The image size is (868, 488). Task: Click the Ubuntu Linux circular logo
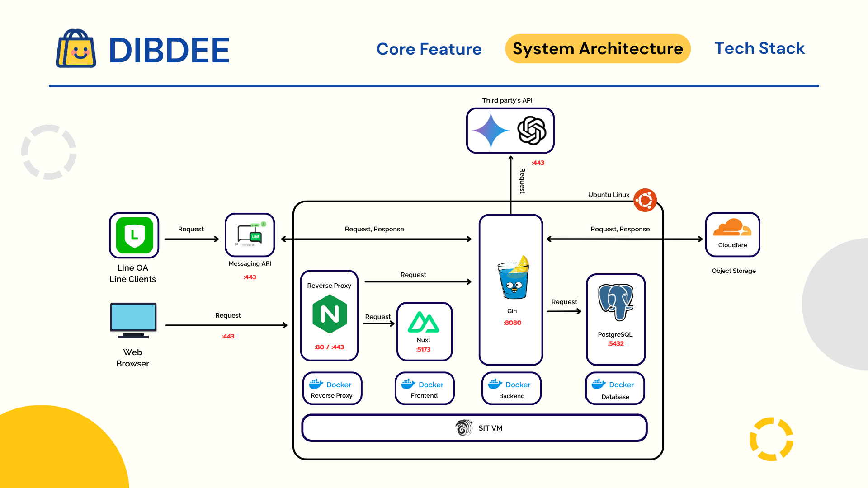(x=645, y=200)
